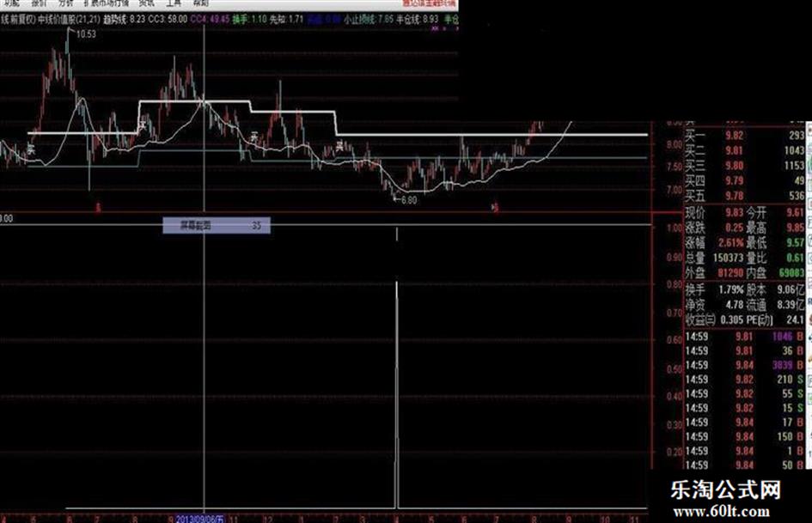Open the 资讯 menu in the menu bar
This screenshot has width=812, height=523.
point(147,3)
